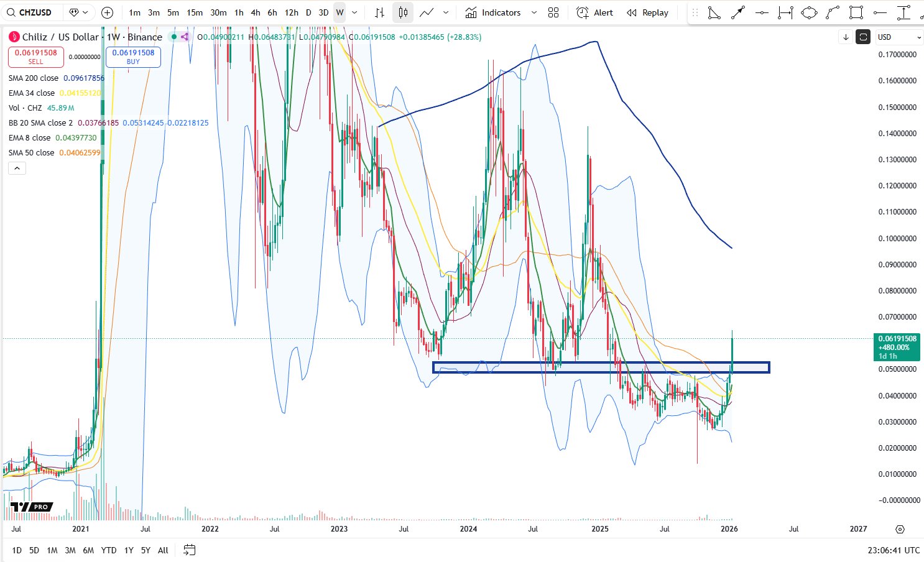
Task: Set date range to 6M
Action: coord(88,550)
